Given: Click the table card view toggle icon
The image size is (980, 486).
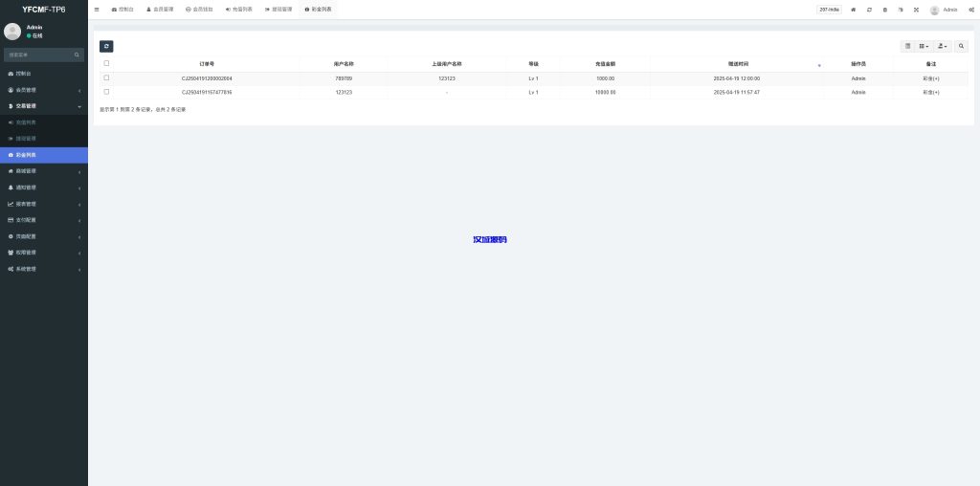Looking at the screenshot, I should pos(908,46).
